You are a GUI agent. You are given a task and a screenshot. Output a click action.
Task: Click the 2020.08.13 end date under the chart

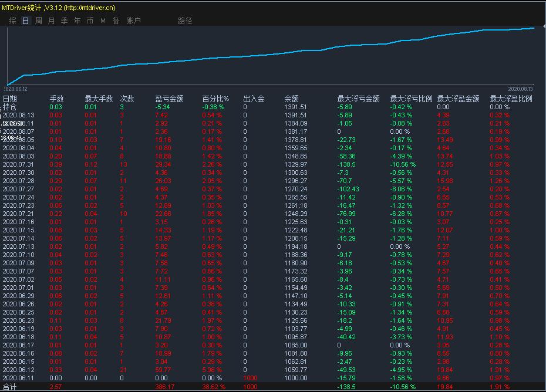pos(520,89)
